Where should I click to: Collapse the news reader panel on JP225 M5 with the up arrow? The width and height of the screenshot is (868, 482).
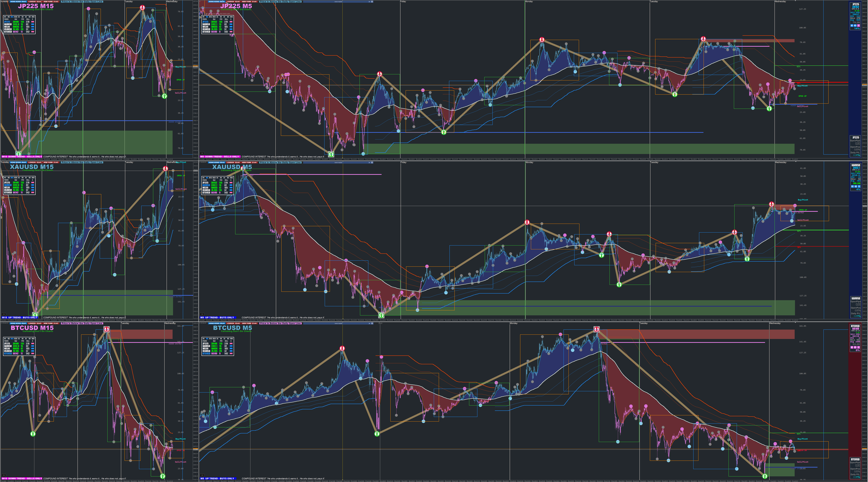tap(369, 2)
